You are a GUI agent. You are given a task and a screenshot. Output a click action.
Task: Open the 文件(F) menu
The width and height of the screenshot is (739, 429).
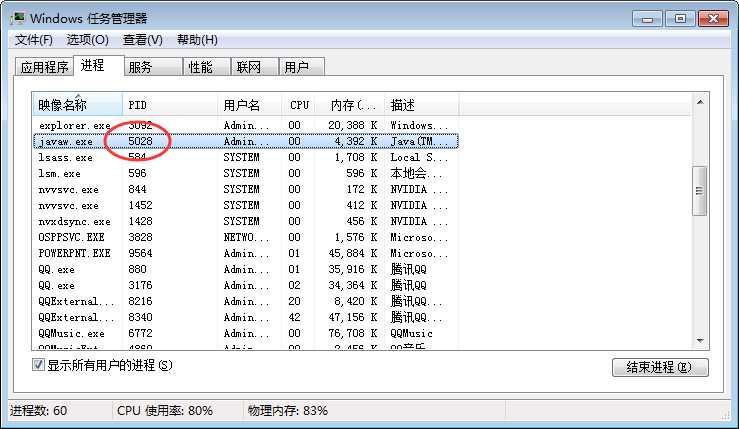(x=34, y=40)
